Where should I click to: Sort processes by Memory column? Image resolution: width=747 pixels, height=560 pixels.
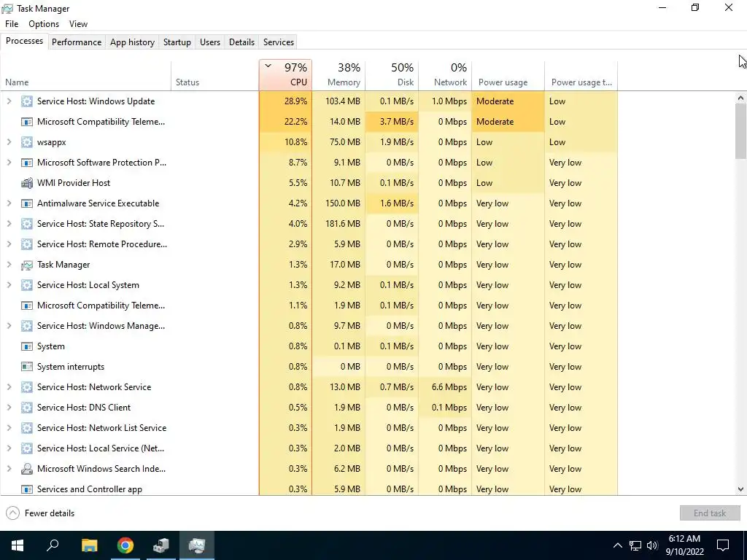click(x=338, y=75)
